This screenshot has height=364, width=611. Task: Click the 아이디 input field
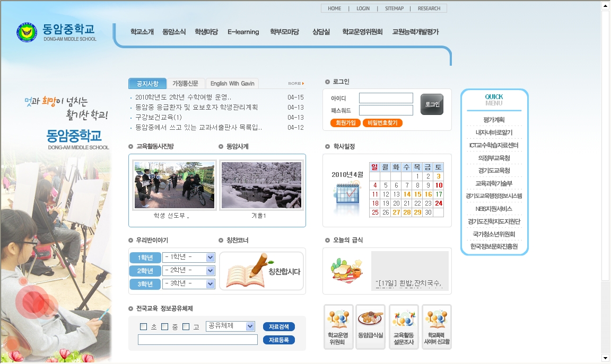(x=386, y=98)
